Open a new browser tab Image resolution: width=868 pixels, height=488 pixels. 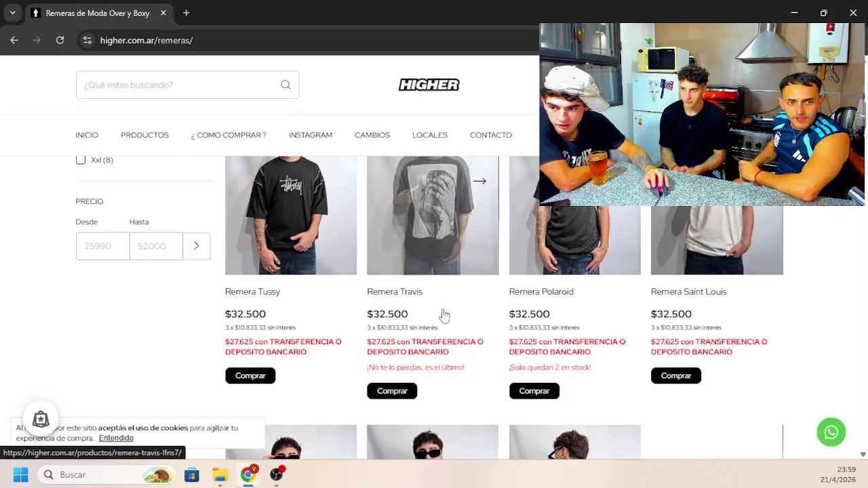coord(186,13)
